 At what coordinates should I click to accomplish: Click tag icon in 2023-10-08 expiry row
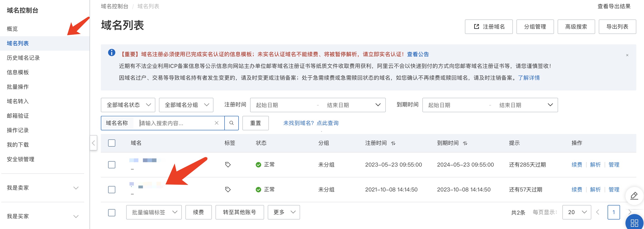pyautogui.click(x=228, y=189)
